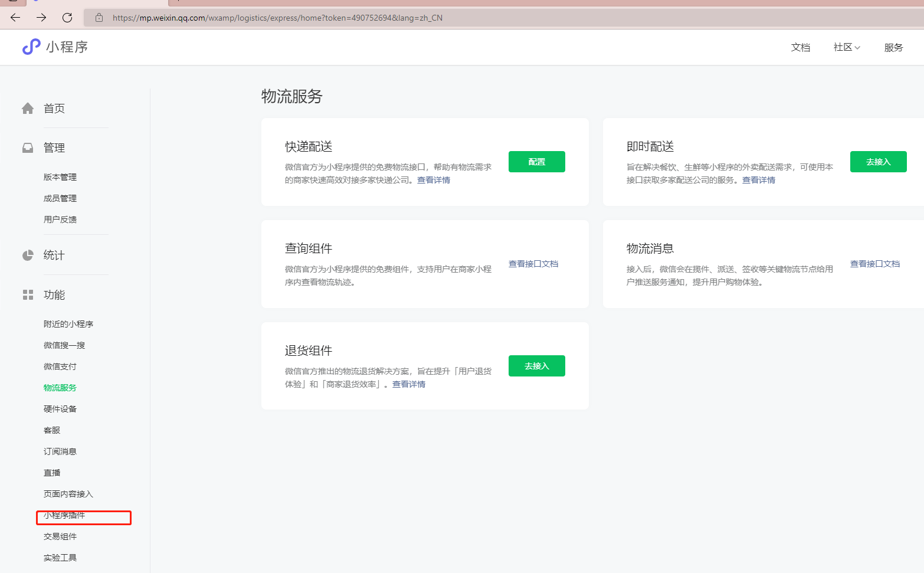Click 去接入 button on the 即时配送 card
Image resolution: width=924 pixels, height=573 pixels.
point(879,162)
